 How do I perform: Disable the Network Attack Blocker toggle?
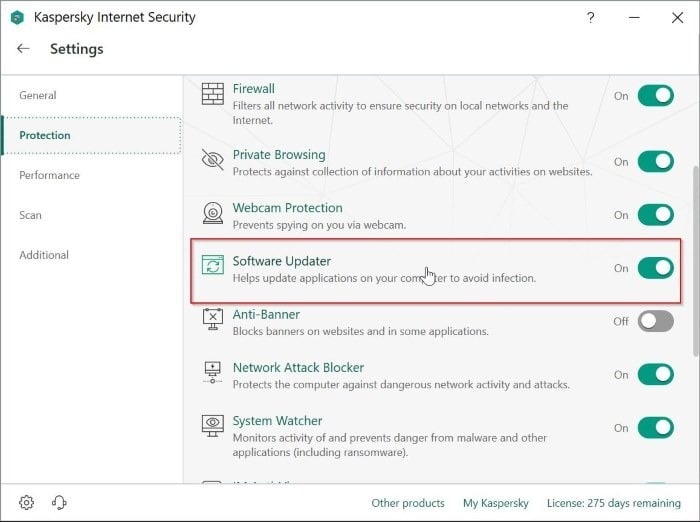(x=655, y=374)
